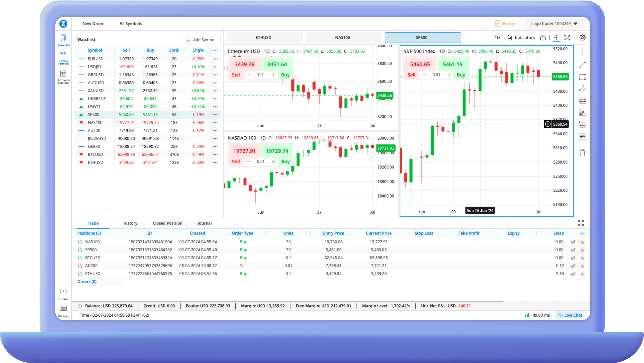The width and height of the screenshot is (644, 363).
Task: Click the Add Symbol search field
Action: click(202, 40)
